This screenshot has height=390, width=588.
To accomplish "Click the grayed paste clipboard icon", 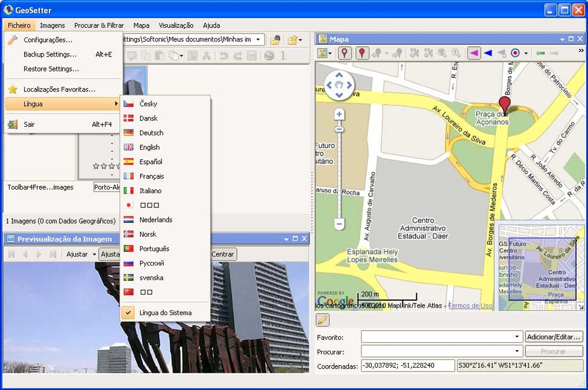I will [160, 55].
